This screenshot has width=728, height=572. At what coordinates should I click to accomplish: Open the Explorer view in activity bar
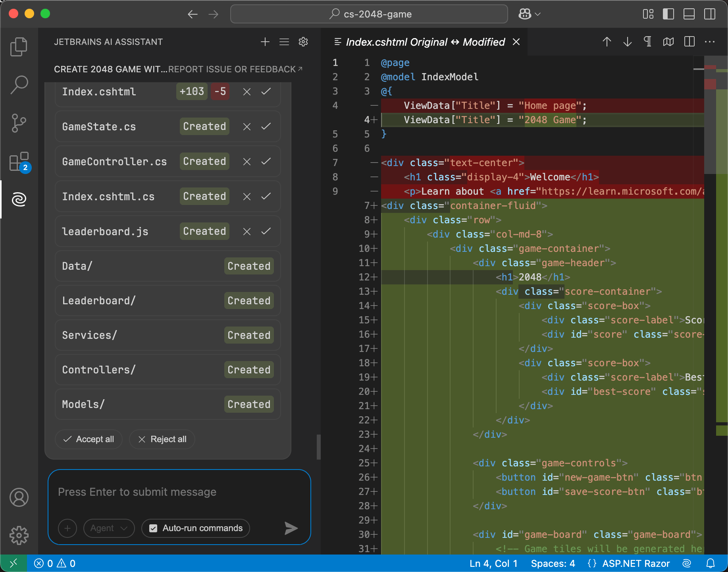pos(19,47)
